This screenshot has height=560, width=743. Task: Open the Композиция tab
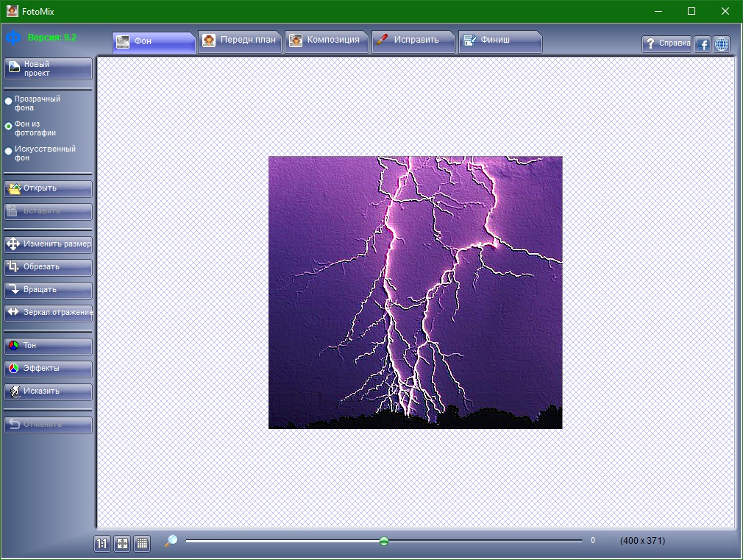click(327, 41)
